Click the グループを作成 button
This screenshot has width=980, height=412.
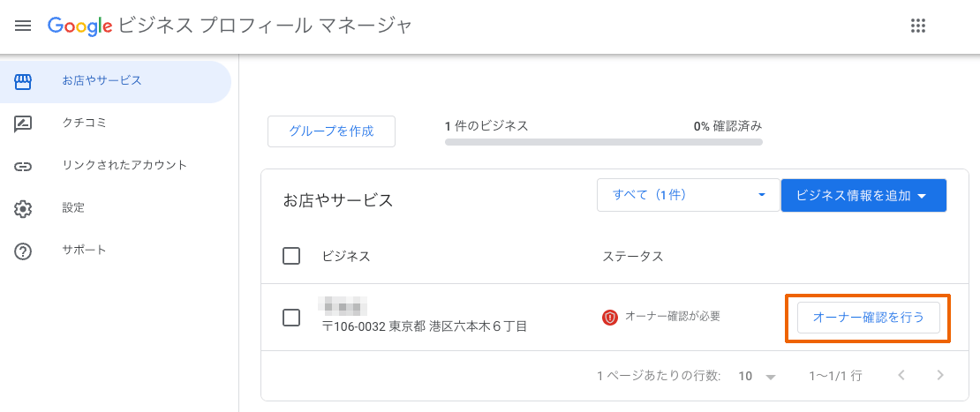331,131
